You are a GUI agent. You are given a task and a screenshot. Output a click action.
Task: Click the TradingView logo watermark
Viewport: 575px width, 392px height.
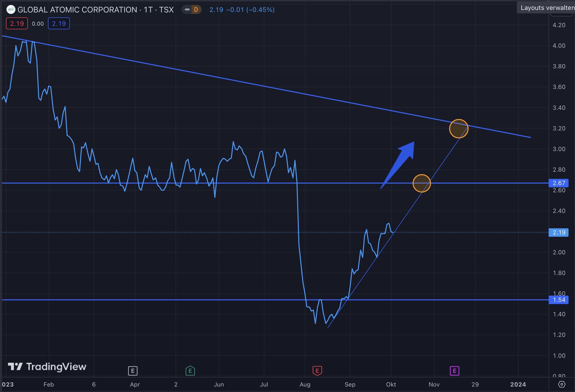click(x=47, y=367)
